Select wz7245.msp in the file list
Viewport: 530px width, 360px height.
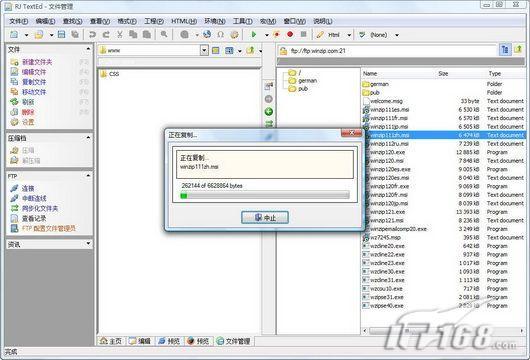click(385, 238)
